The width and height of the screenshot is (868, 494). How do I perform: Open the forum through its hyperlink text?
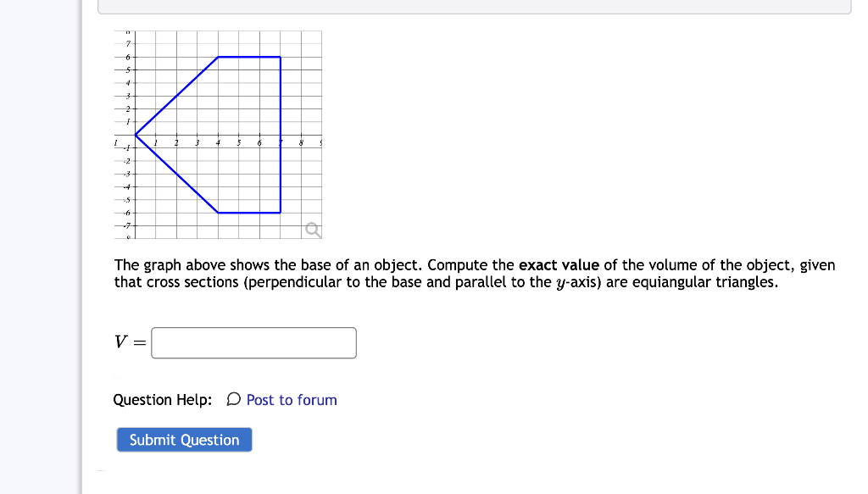click(x=292, y=399)
